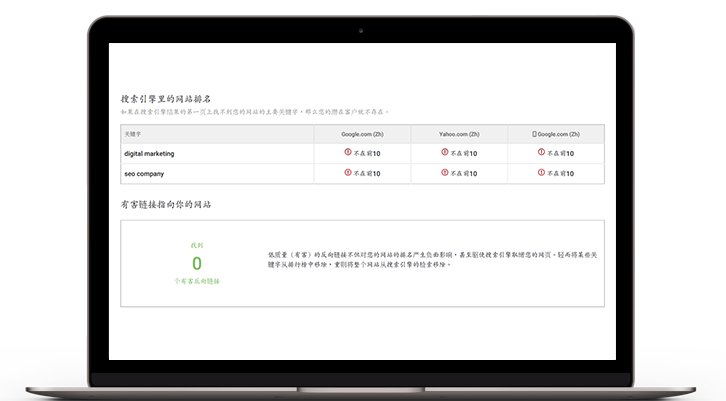726x401 pixels.
Task: Click the mobile phone icon beside Google.com header
Action: (x=534, y=133)
